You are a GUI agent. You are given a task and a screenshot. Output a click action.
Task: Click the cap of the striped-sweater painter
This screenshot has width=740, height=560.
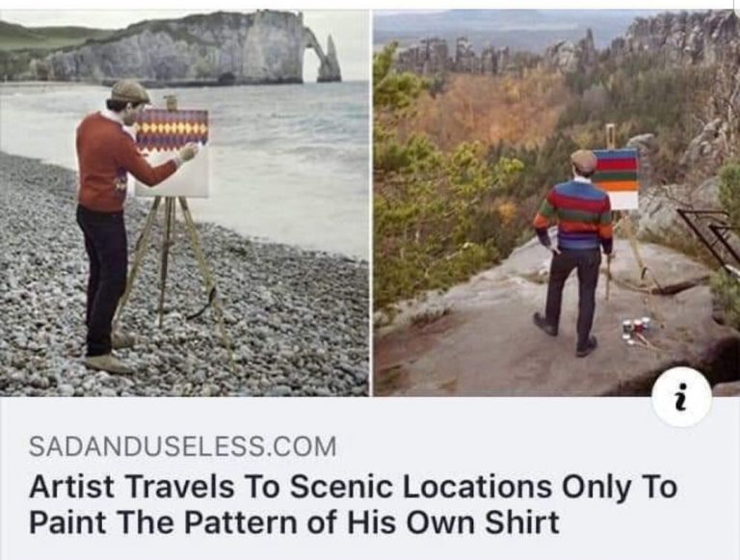(x=584, y=161)
